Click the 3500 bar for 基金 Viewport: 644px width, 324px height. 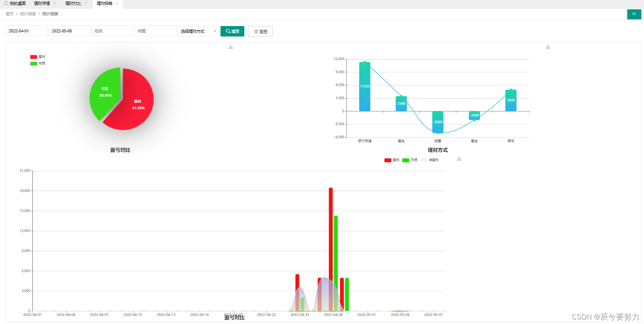click(401, 104)
